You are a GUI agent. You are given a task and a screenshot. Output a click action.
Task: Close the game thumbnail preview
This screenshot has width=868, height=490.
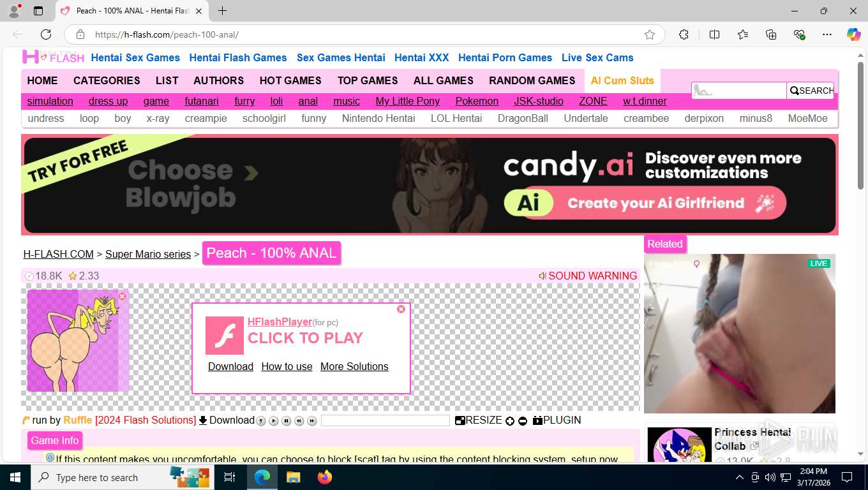coord(123,296)
